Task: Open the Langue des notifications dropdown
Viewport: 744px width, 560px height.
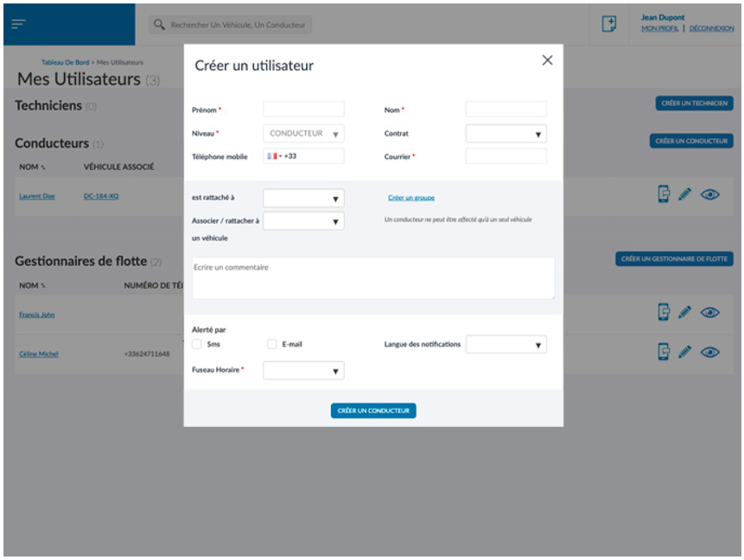Action: [x=506, y=345]
